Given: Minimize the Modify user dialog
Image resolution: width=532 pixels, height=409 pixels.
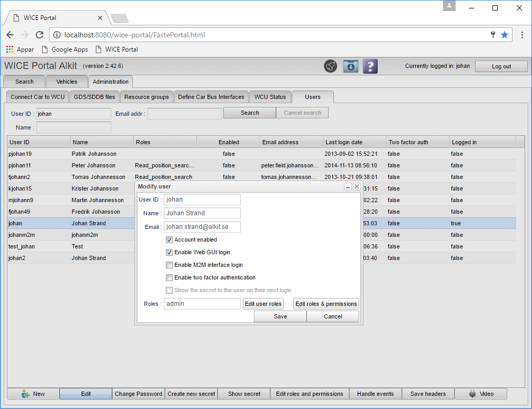Looking at the screenshot, I should click(x=348, y=187).
